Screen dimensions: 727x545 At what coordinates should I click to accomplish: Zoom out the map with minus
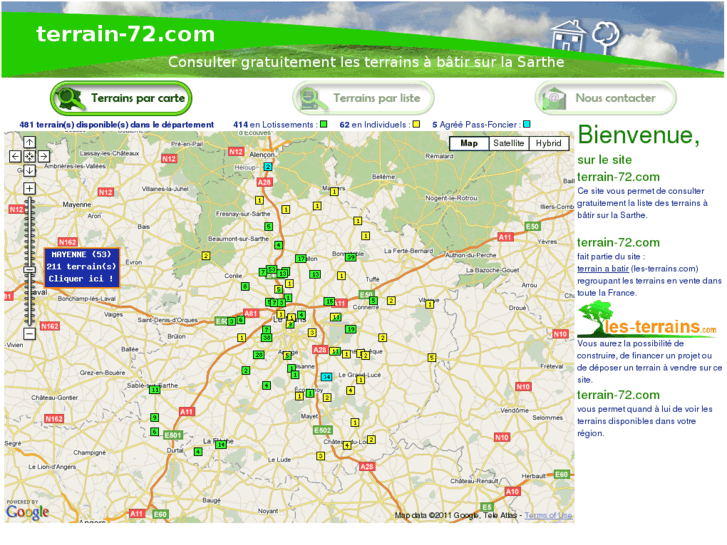29,333
